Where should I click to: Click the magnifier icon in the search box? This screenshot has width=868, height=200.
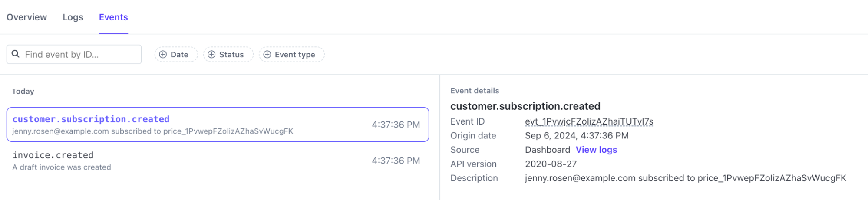[16, 54]
